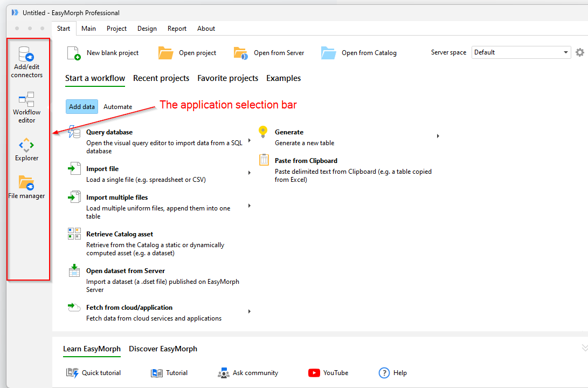Click the Ask community icon
This screenshot has width=588, height=388.
tap(224, 373)
